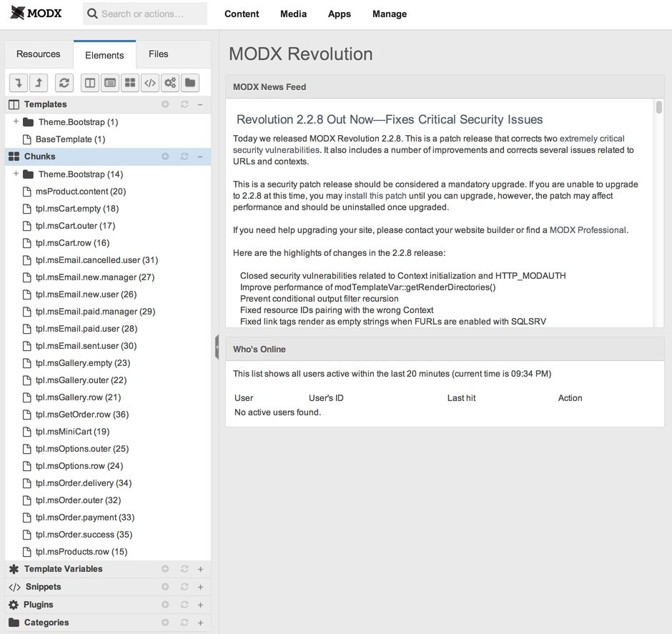Switch to the Files tab

[x=159, y=54]
